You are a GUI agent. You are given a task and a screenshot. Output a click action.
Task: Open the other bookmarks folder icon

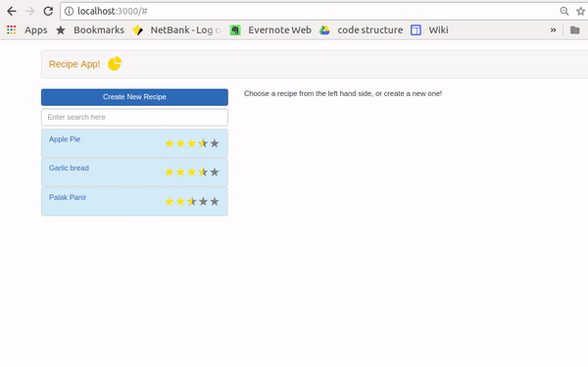[x=575, y=30]
